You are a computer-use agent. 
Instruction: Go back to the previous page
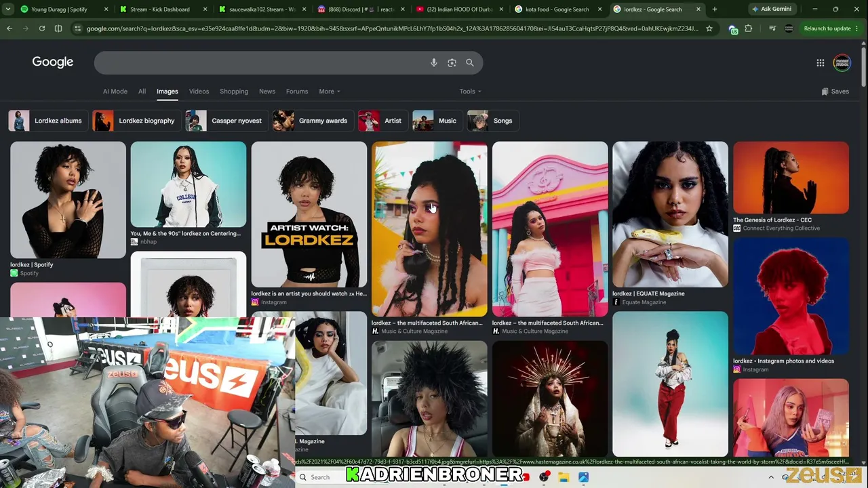coord(9,28)
